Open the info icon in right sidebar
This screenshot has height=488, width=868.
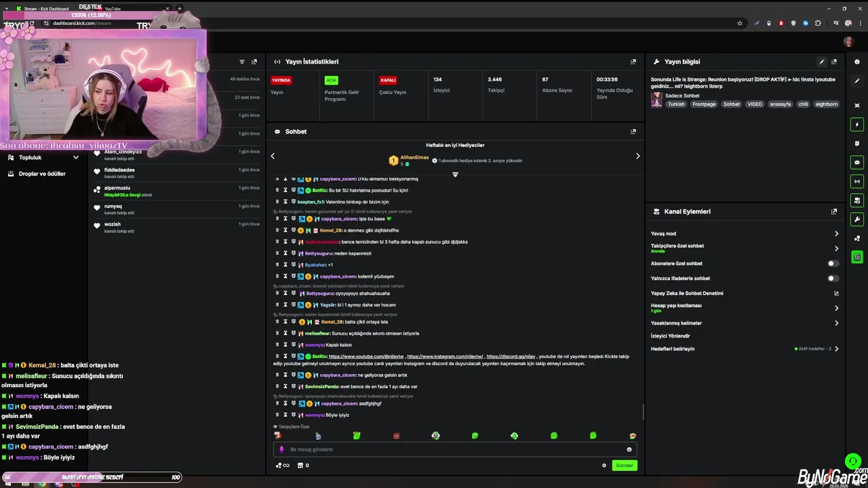[x=857, y=62]
